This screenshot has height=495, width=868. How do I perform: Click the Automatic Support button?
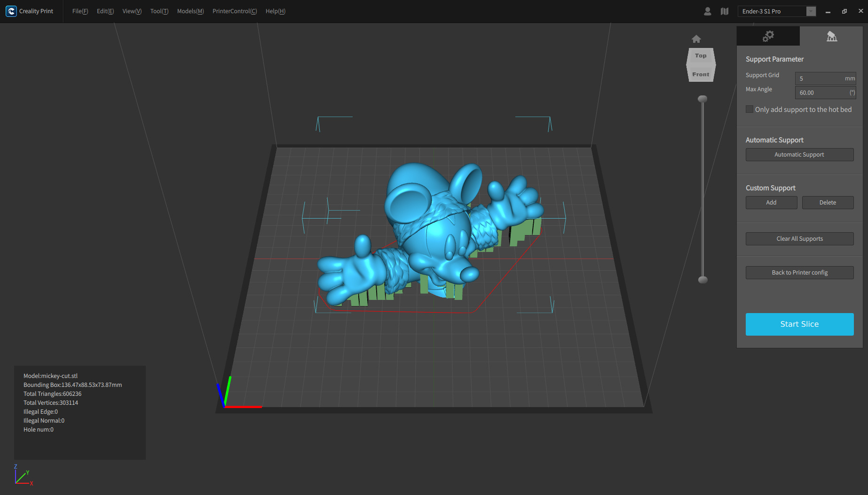[799, 155]
